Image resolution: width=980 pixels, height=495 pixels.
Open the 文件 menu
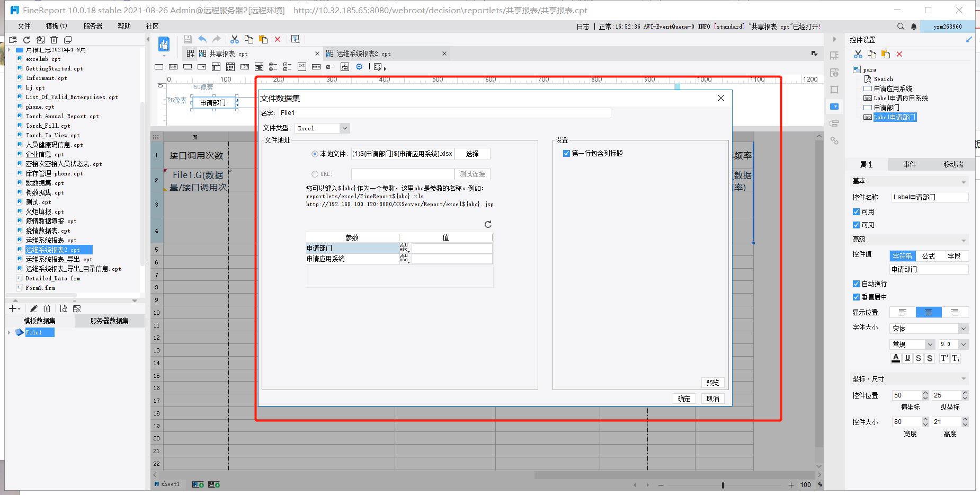(x=24, y=26)
